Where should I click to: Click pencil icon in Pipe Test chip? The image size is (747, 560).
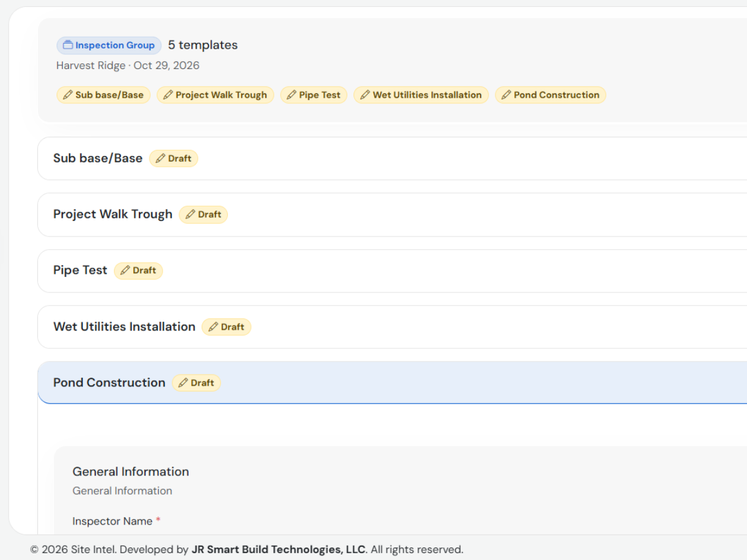291,95
